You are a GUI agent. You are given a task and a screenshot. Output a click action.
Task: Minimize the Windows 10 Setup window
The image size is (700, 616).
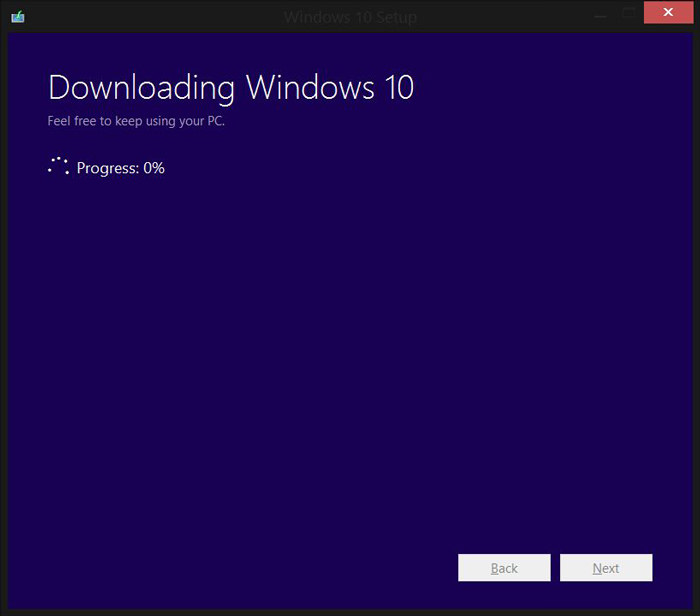coord(601,14)
